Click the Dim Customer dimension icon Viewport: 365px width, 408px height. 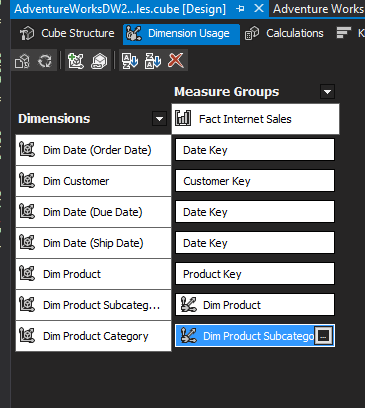click(27, 180)
